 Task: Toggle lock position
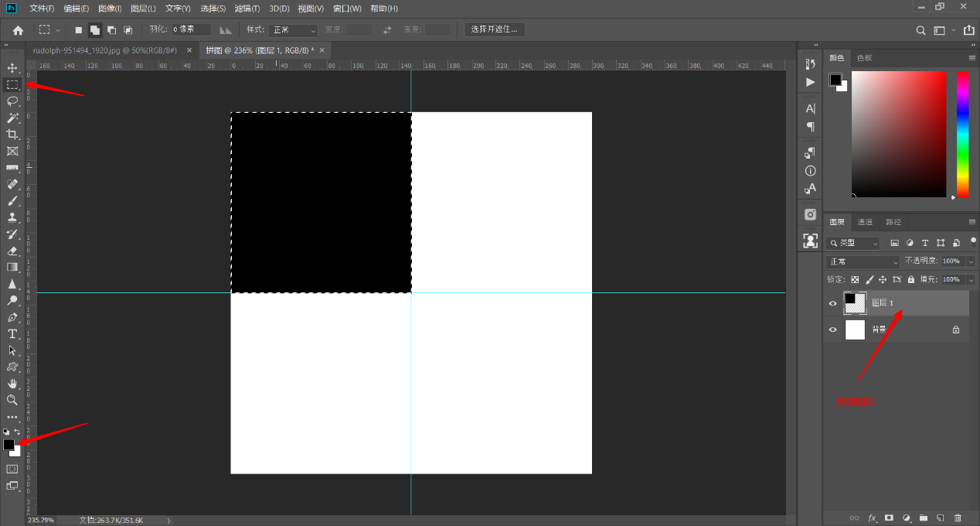coord(883,279)
